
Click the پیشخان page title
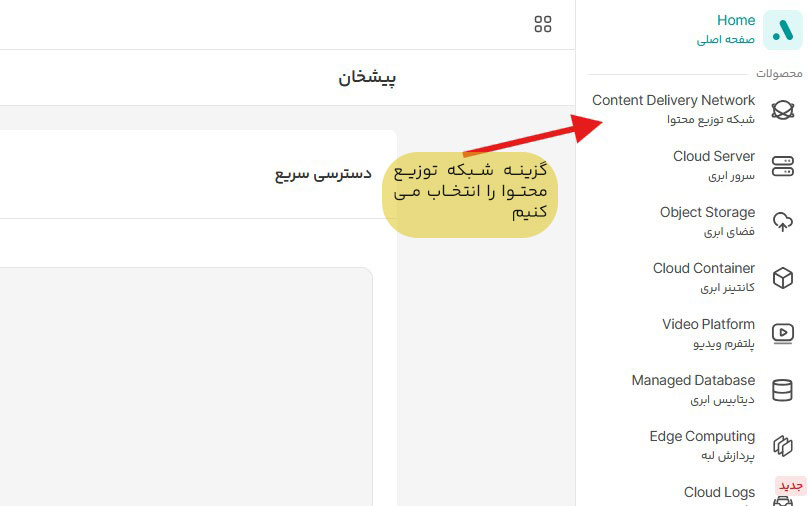tap(367, 78)
